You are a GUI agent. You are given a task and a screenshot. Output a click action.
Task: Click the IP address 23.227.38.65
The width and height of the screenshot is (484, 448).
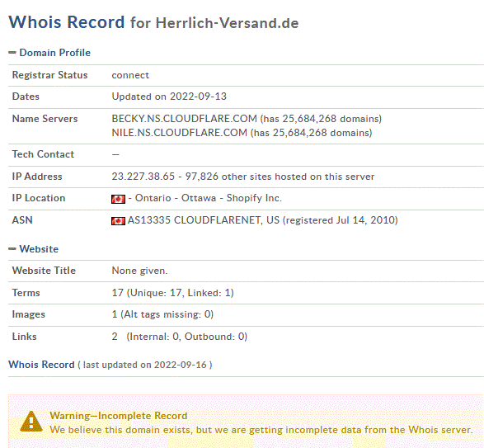(143, 177)
